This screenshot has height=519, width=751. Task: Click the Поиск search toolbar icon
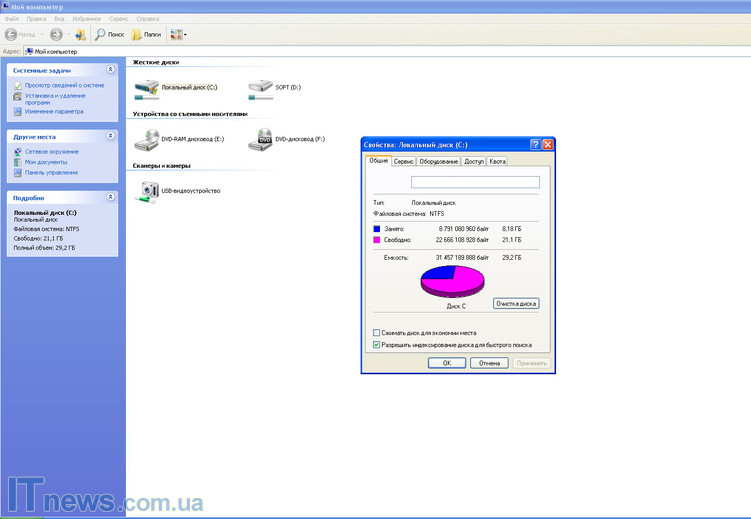click(101, 34)
